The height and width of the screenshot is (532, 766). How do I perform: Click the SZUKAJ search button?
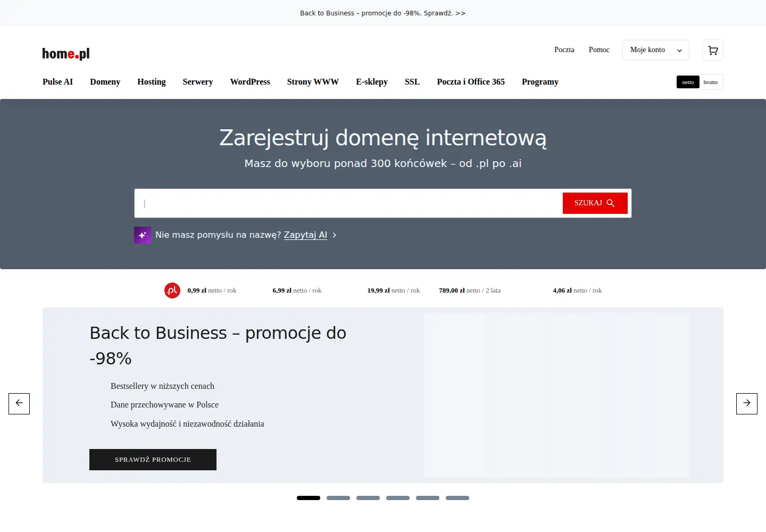pos(595,203)
